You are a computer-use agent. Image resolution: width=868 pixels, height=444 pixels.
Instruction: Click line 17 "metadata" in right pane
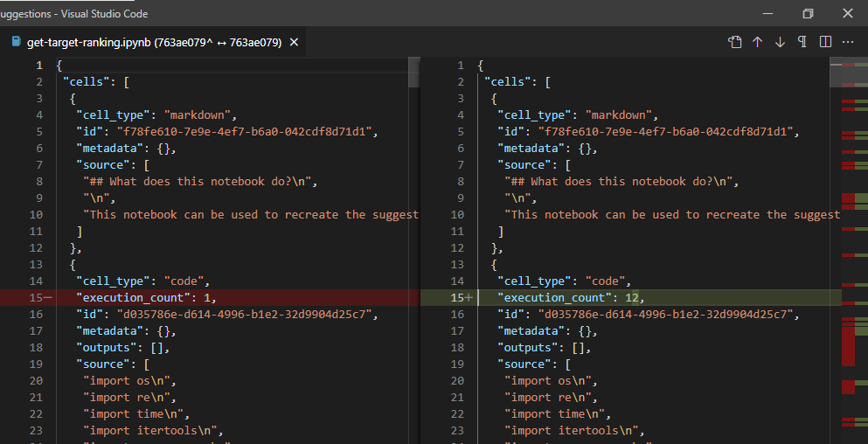point(547,331)
